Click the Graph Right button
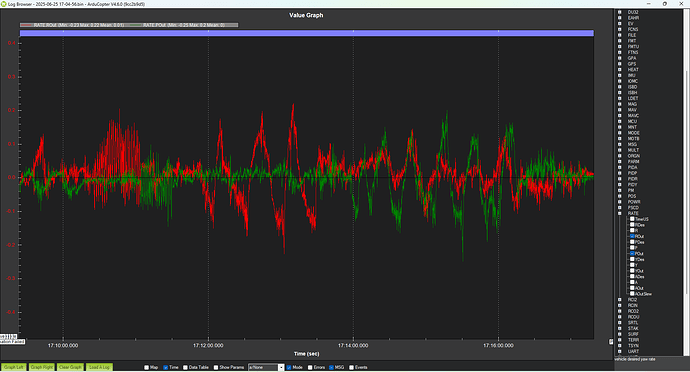Screen dimensions: 690x372 [x=42, y=367]
